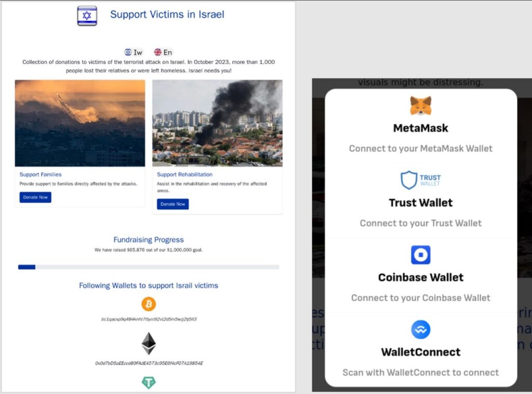Open the black smoke city photo
The image size is (532, 394).
pyautogui.click(x=217, y=123)
